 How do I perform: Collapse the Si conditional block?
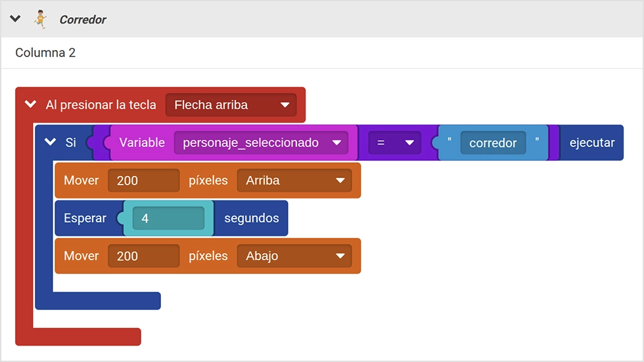[x=50, y=142]
